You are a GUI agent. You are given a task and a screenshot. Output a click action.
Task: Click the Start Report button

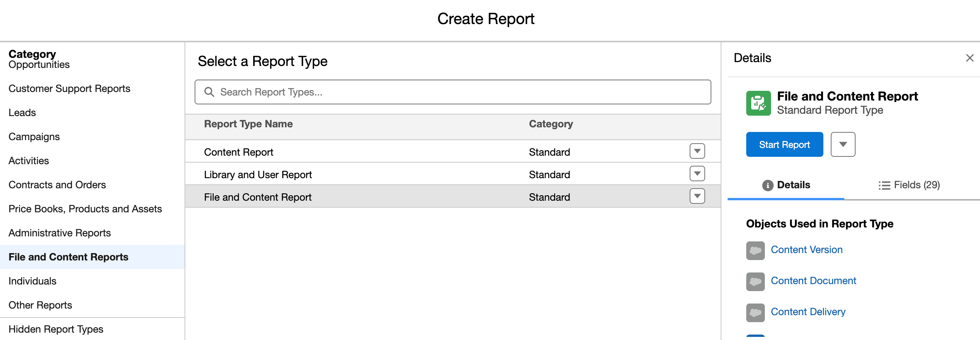[784, 144]
